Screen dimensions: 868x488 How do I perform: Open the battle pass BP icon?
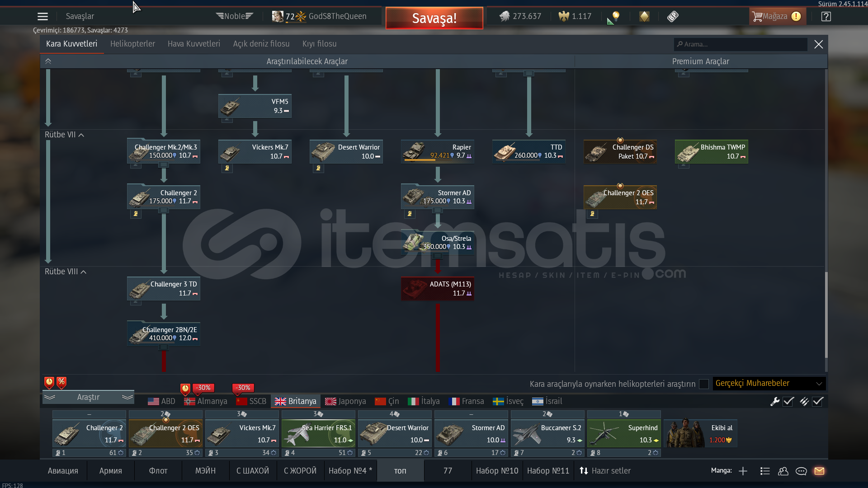point(673,17)
